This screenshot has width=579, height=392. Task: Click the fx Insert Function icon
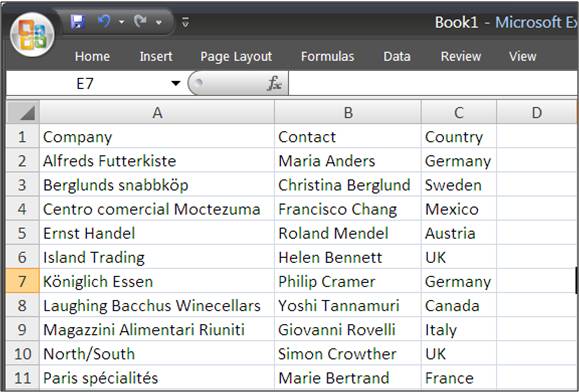click(x=274, y=83)
